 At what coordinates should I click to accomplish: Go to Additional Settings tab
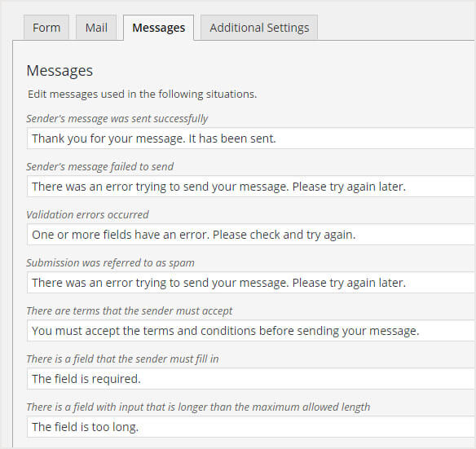[259, 28]
